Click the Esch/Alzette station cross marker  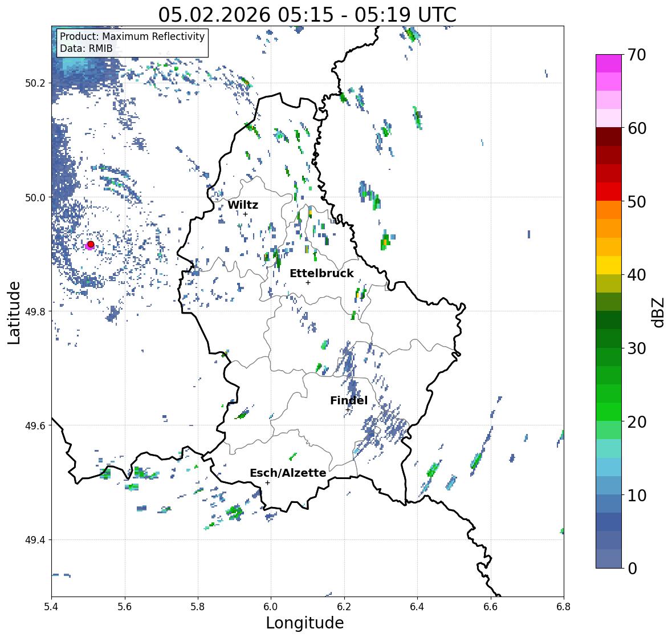[x=267, y=482]
